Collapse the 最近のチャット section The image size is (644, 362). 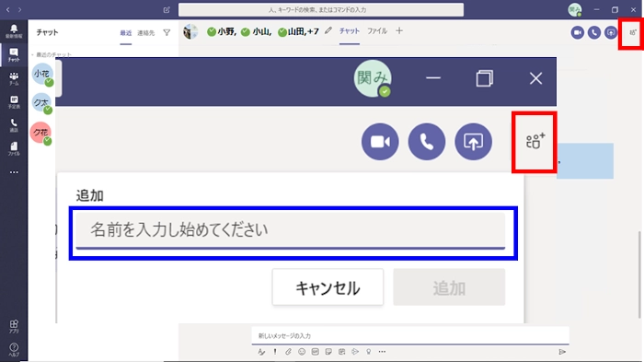[52, 54]
